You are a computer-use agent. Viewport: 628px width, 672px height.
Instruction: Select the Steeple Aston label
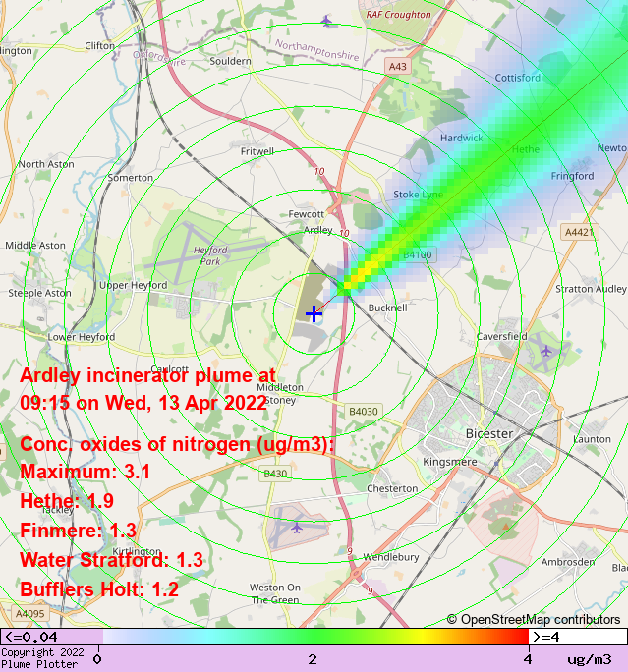40,293
